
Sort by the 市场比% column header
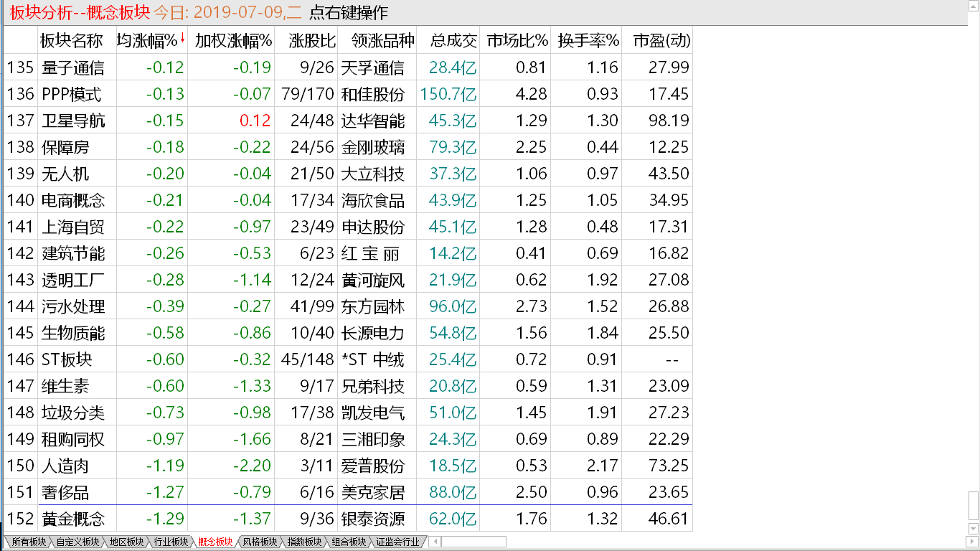517,41
